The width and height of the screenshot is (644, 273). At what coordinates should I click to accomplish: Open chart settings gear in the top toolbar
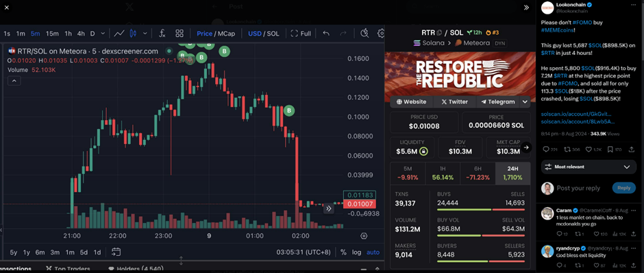381,34
